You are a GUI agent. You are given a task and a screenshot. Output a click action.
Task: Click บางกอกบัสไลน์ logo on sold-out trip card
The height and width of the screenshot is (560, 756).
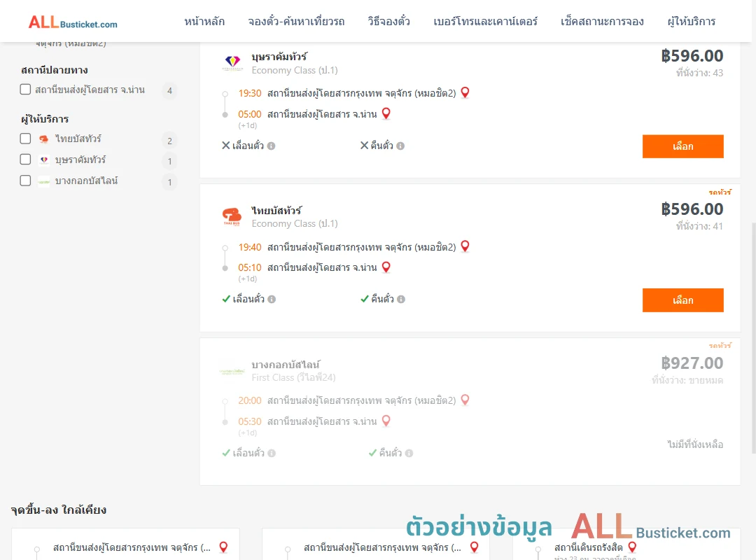pos(232,372)
